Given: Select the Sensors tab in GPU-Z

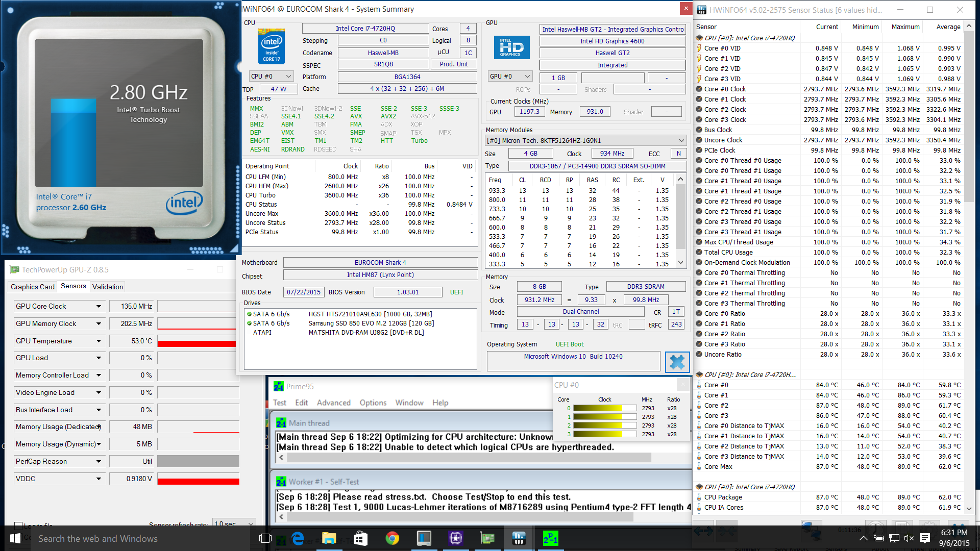Looking at the screenshot, I should [x=73, y=286].
